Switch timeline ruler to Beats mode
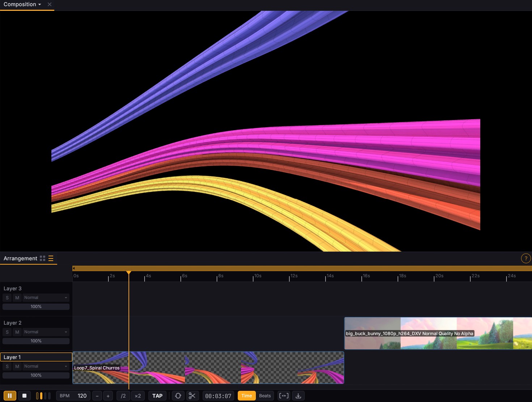Viewport: 532px width, 402px height. tap(265, 396)
